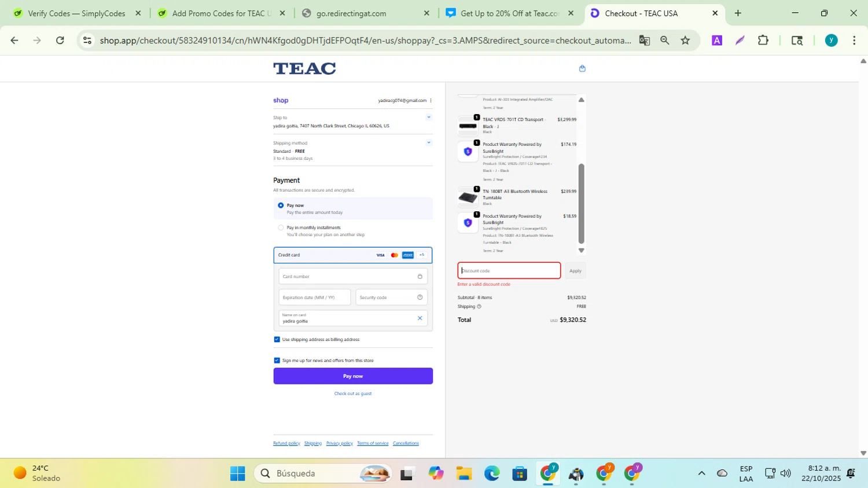Open browser extensions puzzle icon
The height and width of the screenshot is (488, 868).
point(763,41)
